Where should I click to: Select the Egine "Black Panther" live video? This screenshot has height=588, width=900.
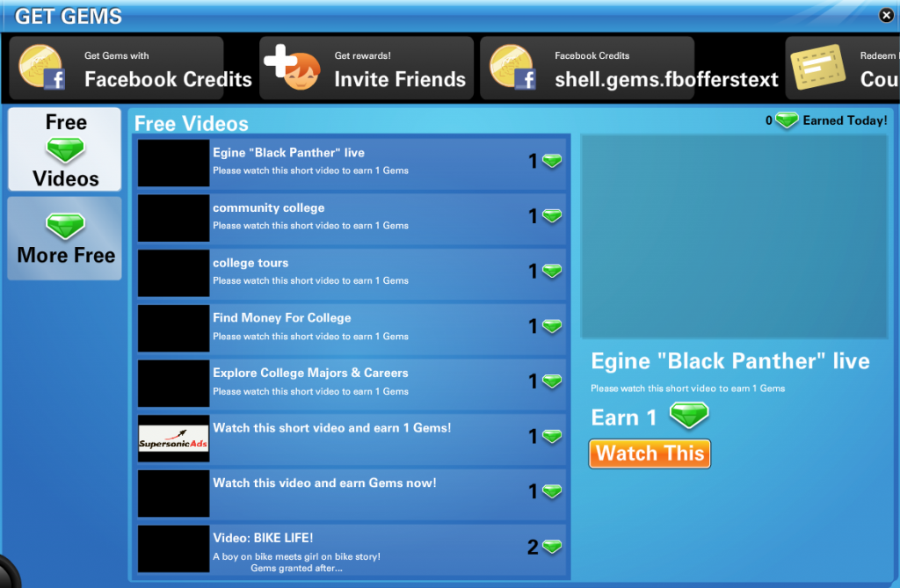tap(352, 163)
